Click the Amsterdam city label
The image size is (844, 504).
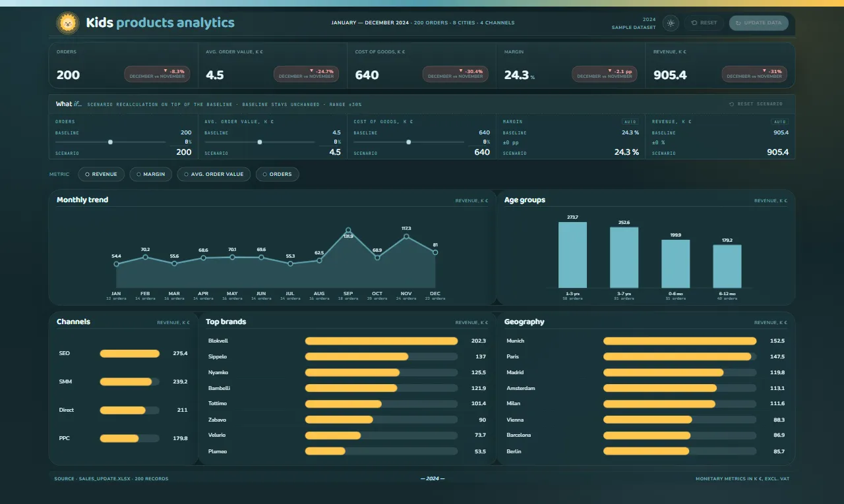[521, 388]
